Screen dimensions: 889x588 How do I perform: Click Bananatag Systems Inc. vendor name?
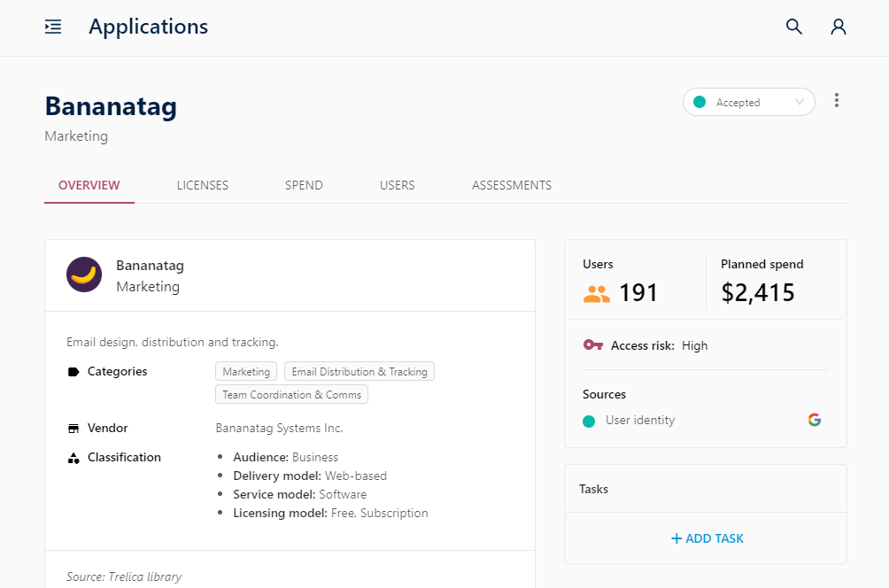(x=279, y=428)
